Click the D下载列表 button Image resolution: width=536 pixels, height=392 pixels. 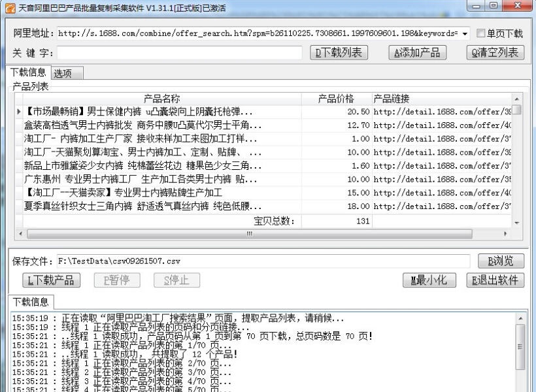[x=339, y=53]
